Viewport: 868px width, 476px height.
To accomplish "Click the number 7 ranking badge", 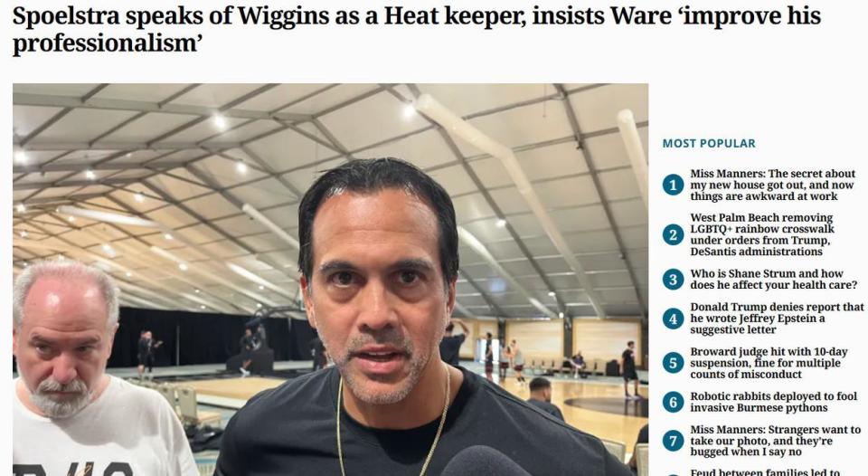I will [673, 441].
